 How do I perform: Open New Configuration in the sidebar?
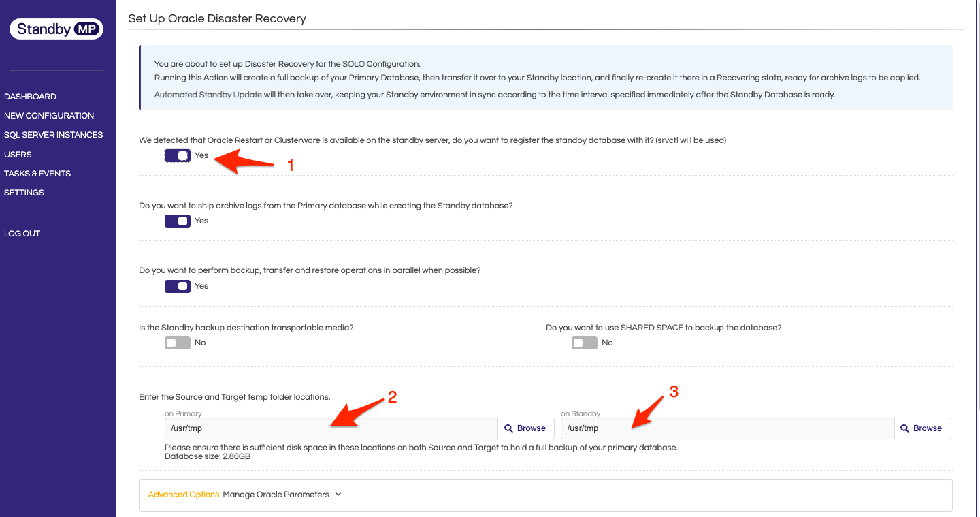click(x=49, y=116)
